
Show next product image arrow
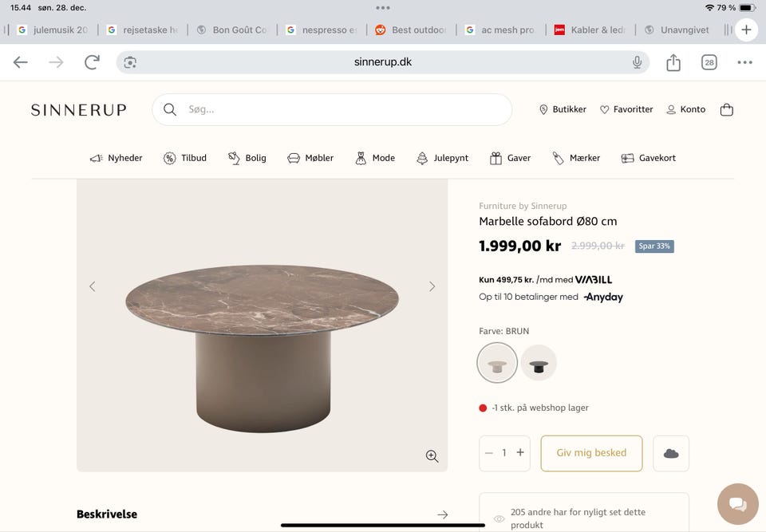tap(432, 286)
